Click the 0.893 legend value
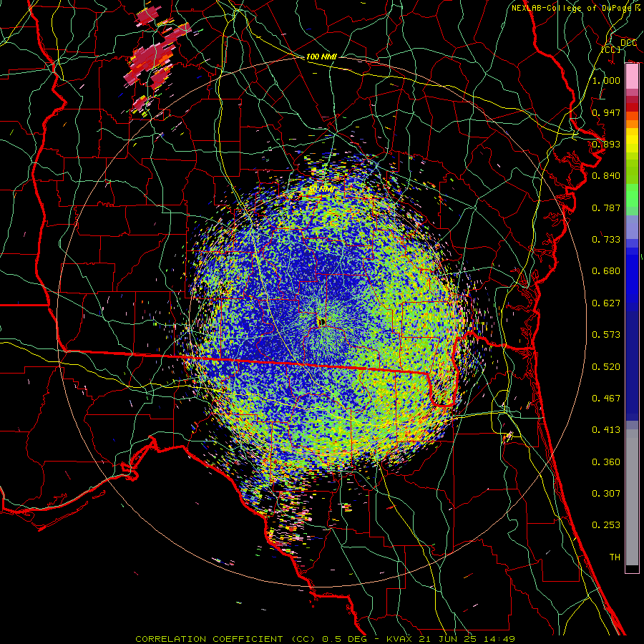This screenshot has width=644, height=644. pyautogui.click(x=606, y=144)
